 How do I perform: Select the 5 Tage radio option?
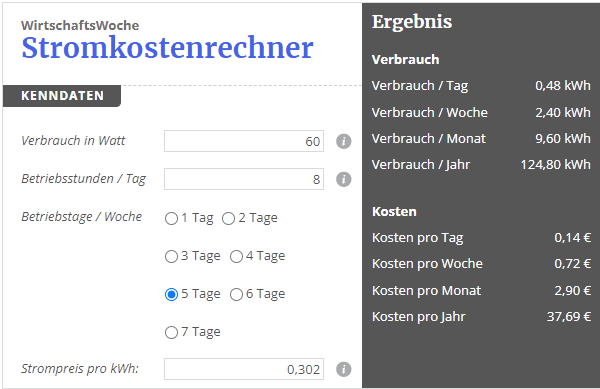pos(171,295)
